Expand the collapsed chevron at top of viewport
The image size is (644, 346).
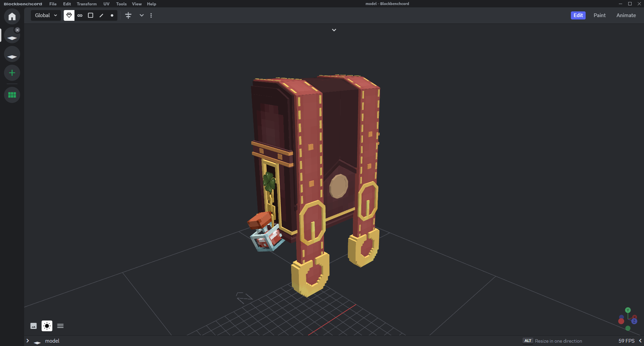pyautogui.click(x=334, y=30)
